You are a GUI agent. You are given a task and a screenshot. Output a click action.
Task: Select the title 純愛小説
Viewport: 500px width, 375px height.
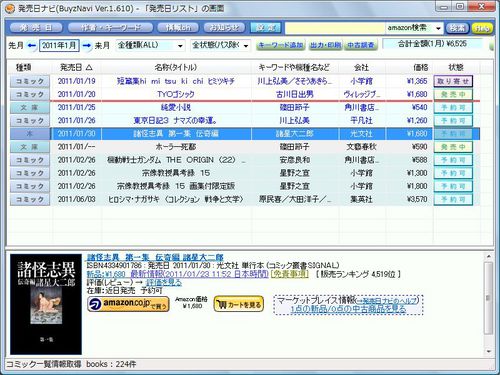176,107
